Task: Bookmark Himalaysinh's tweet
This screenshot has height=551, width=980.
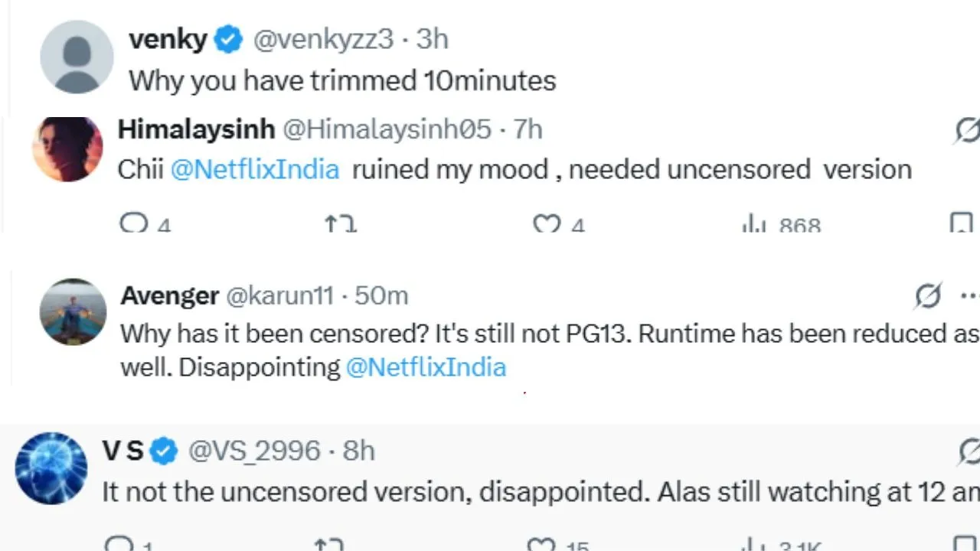Action: [960, 223]
